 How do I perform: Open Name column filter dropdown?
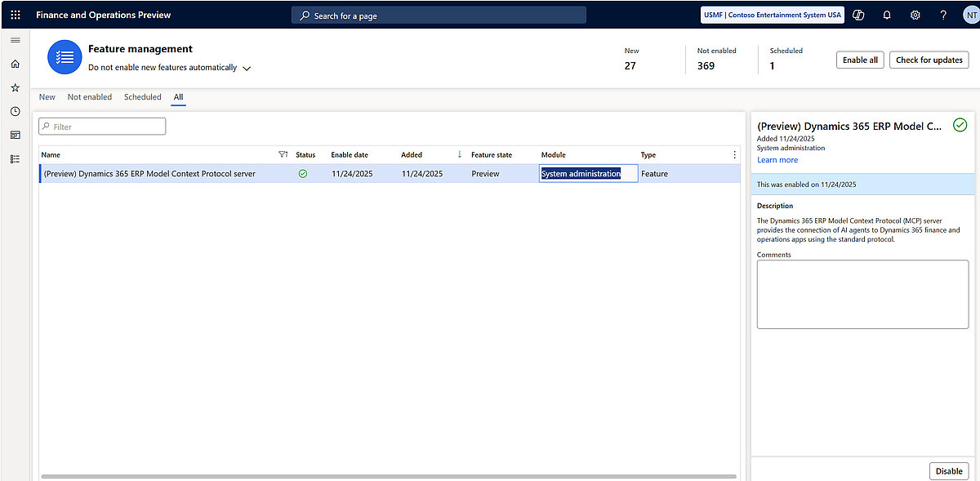(283, 154)
